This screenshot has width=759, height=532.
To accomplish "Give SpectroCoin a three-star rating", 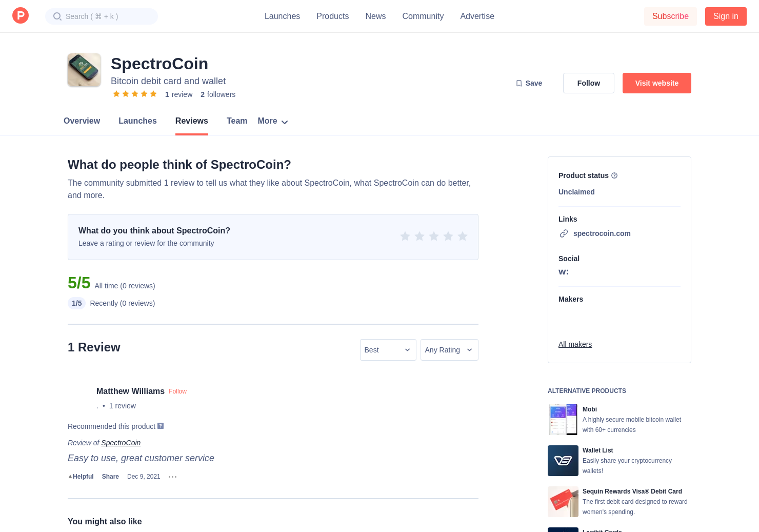I will pos(433,236).
